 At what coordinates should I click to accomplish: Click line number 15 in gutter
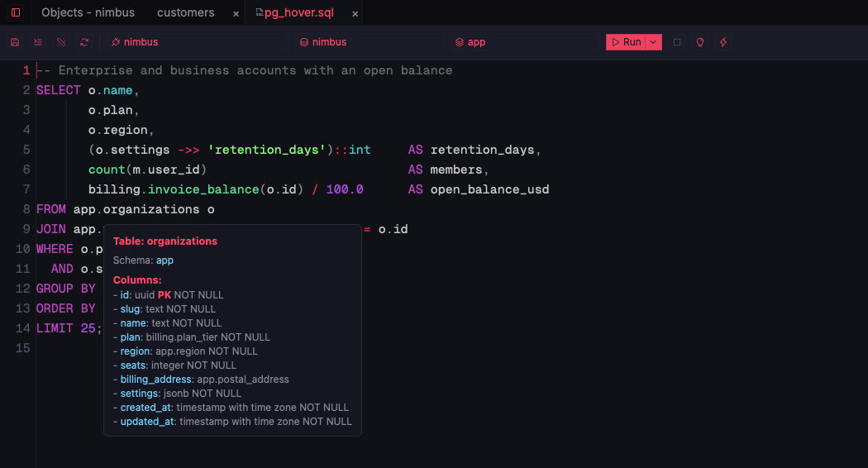pos(22,348)
